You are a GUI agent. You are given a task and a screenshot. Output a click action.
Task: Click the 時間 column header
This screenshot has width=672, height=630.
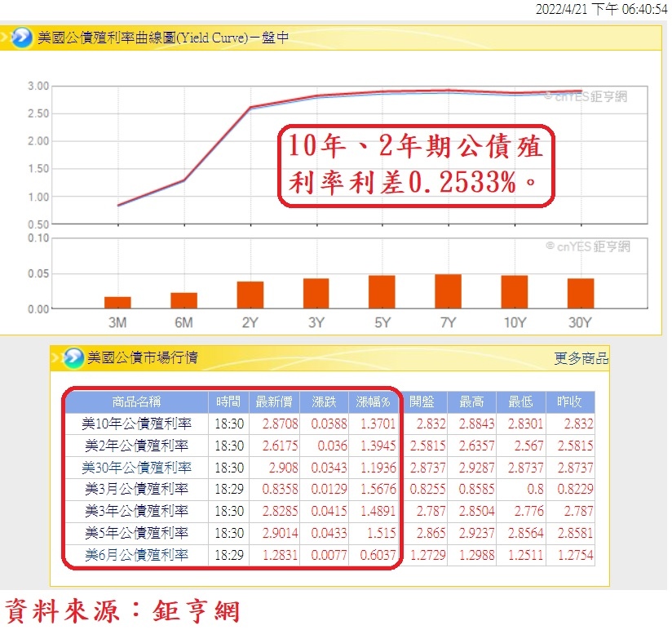pyautogui.click(x=228, y=402)
